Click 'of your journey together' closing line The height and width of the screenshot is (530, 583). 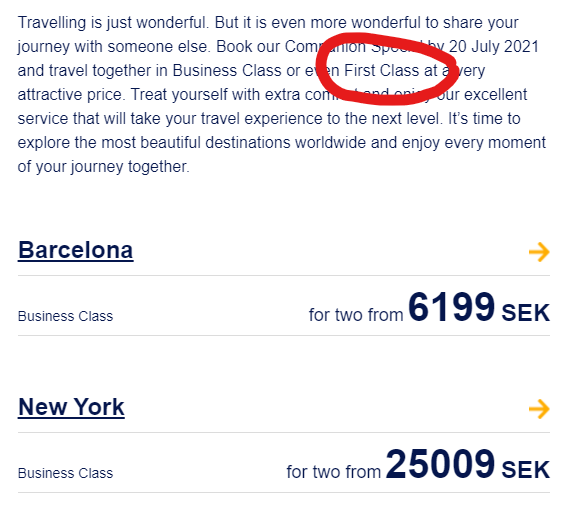tap(104, 167)
